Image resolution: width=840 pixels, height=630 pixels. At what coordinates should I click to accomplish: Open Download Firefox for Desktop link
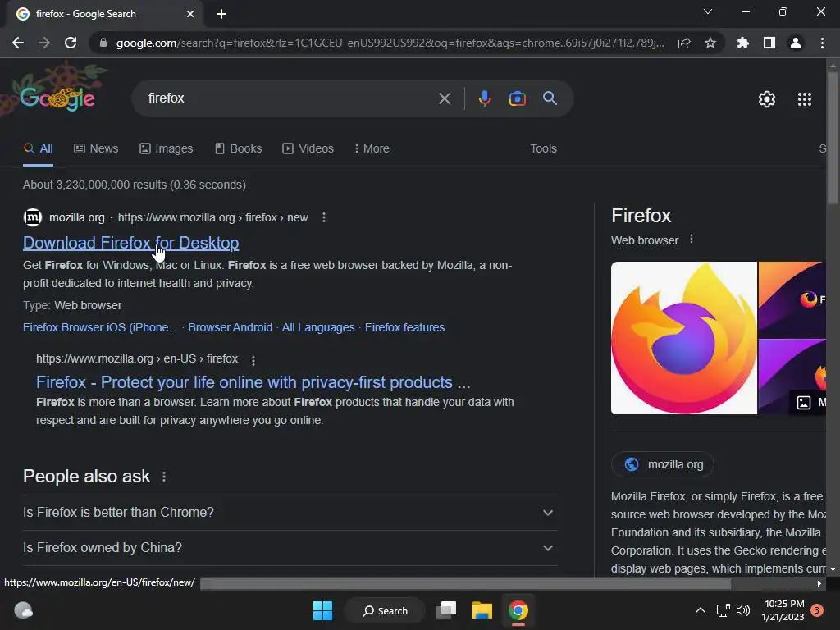[130, 243]
